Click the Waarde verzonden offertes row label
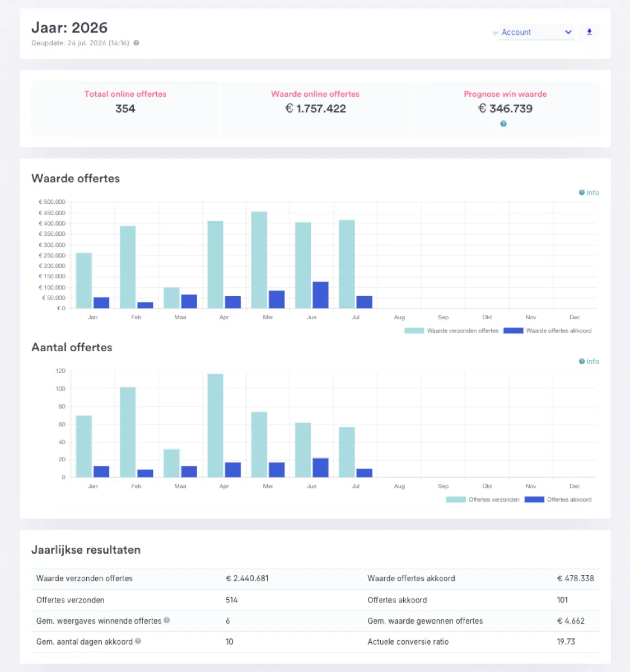 pyautogui.click(x=85, y=578)
